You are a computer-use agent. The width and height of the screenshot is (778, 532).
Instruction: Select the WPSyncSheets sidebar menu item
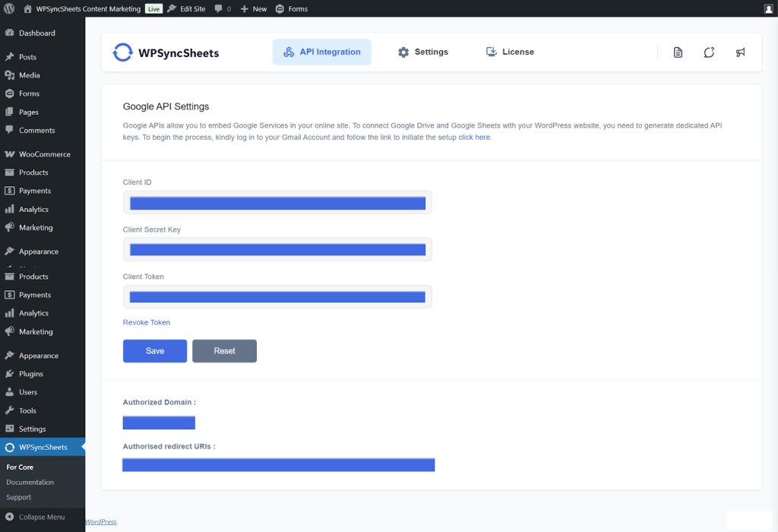pyautogui.click(x=43, y=447)
